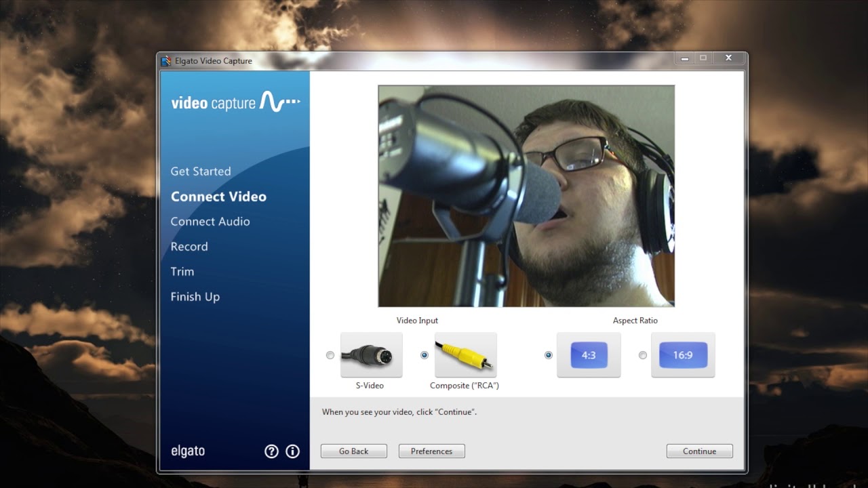Click the yellow Composite RCA cable image
The width and height of the screenshot is (868, 488).
click(465, 355)
